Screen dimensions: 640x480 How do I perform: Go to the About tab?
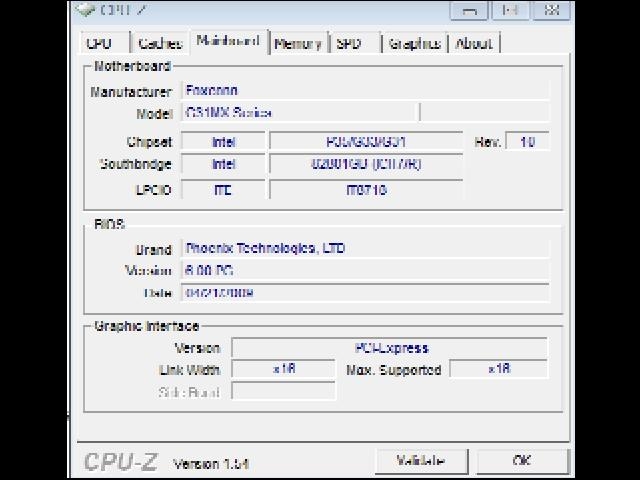click(x=474, y=43)
